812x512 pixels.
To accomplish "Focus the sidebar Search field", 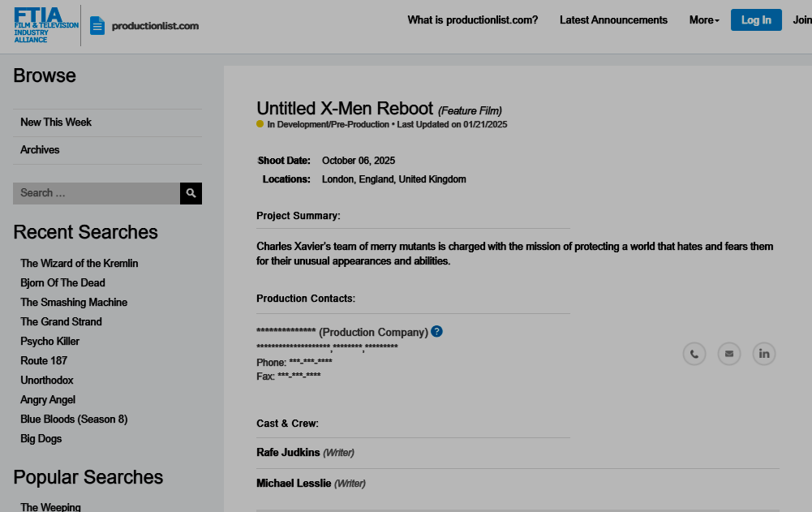I will [97, 193].
